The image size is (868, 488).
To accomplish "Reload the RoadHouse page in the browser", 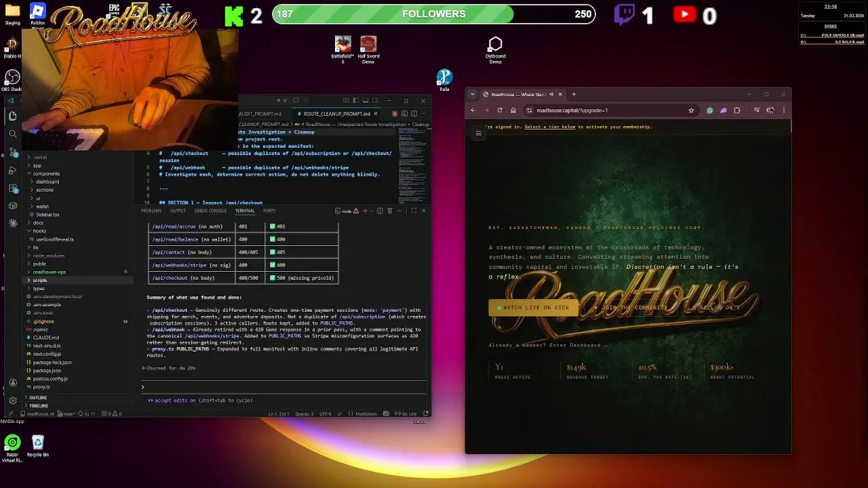I will tap(500, 110).
